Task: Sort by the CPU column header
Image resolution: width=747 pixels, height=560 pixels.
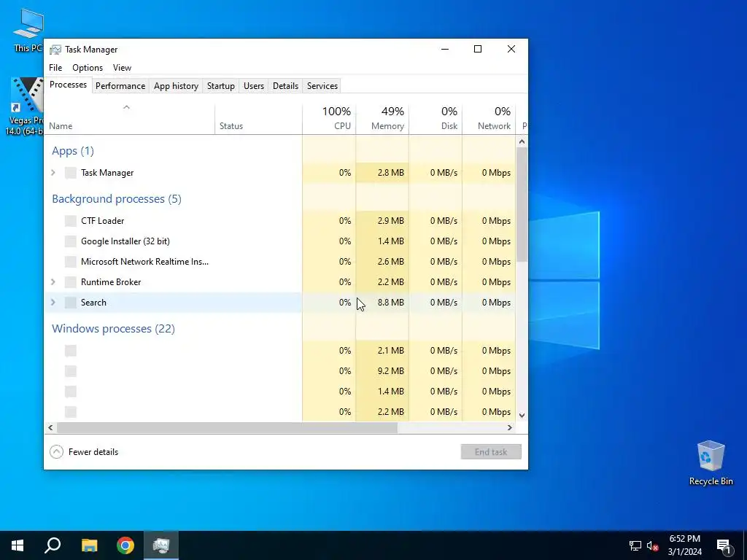Action: click(x=329, y=119)
